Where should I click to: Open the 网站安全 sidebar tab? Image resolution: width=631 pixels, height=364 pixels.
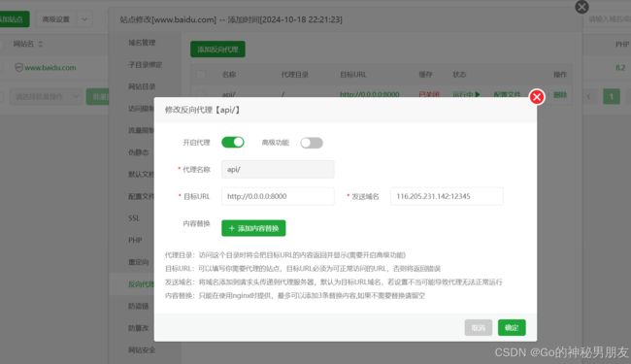pyautogui.click(x=142, y=349)
